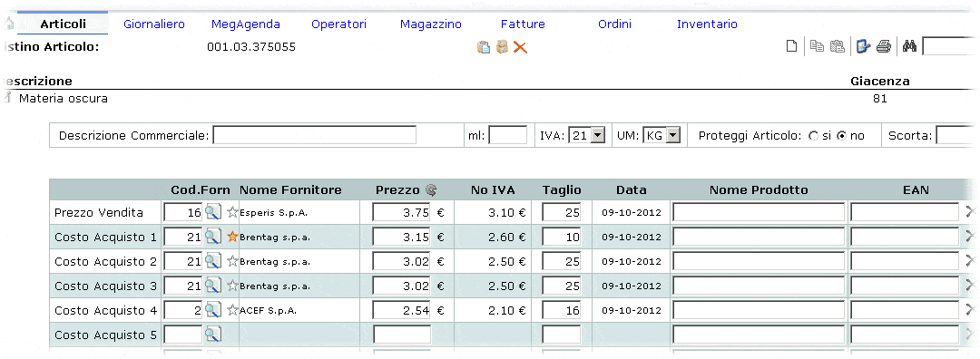Open supplier lookup magnifier in Costo Acquisto 3 row

pos(213,286)
